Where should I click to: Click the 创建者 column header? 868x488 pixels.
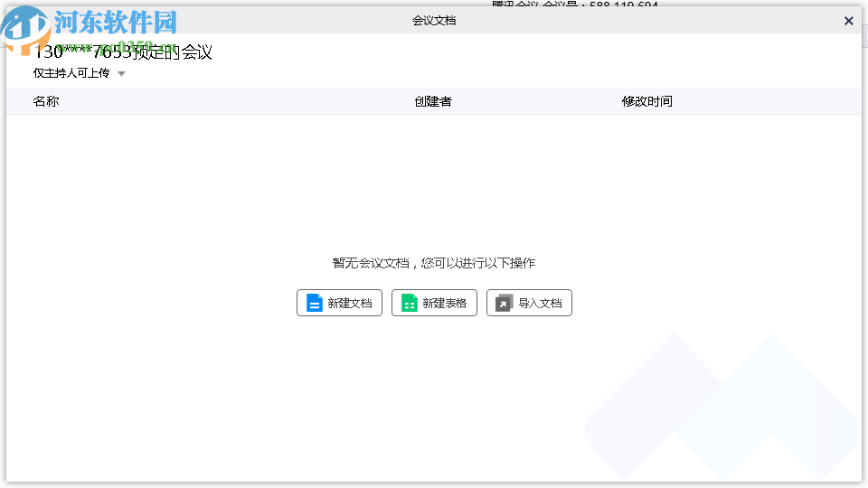pos(433,101)
